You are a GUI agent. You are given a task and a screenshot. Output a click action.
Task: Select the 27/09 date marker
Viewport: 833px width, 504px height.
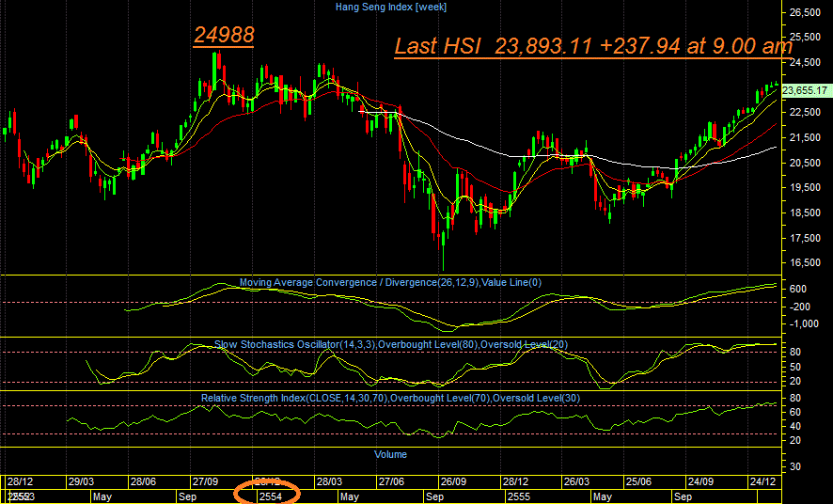point(205,481)
